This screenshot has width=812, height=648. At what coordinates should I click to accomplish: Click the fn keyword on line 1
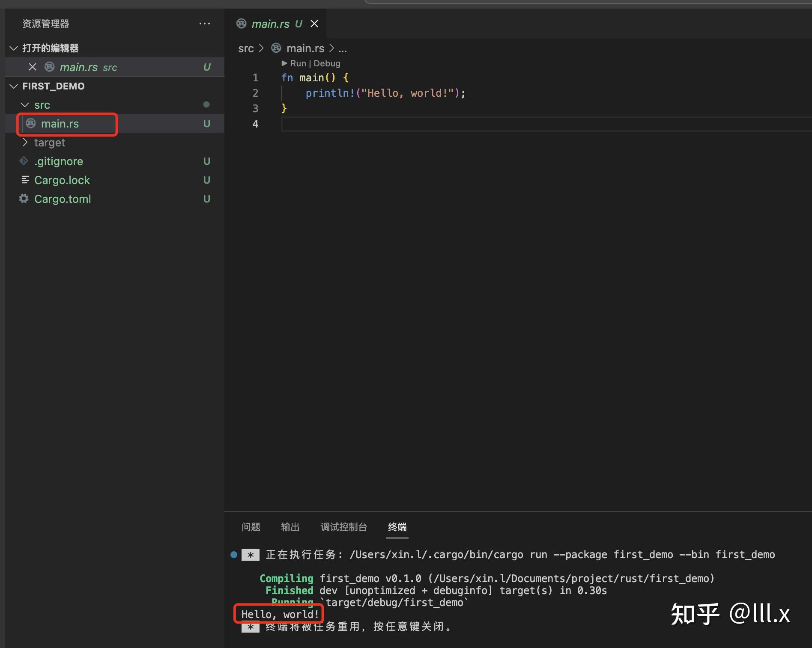click(x=287, y=77)
